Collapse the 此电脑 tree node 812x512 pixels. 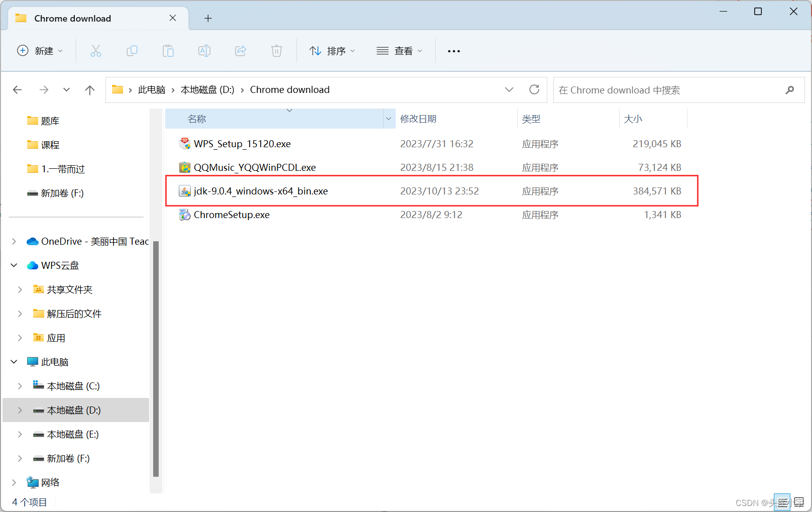(14, 362)
